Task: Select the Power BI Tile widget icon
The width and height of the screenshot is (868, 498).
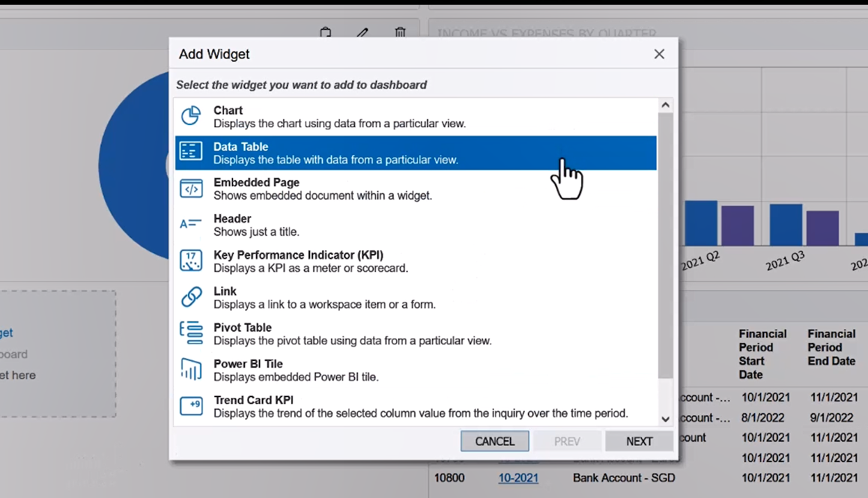Action: (190, 369)
